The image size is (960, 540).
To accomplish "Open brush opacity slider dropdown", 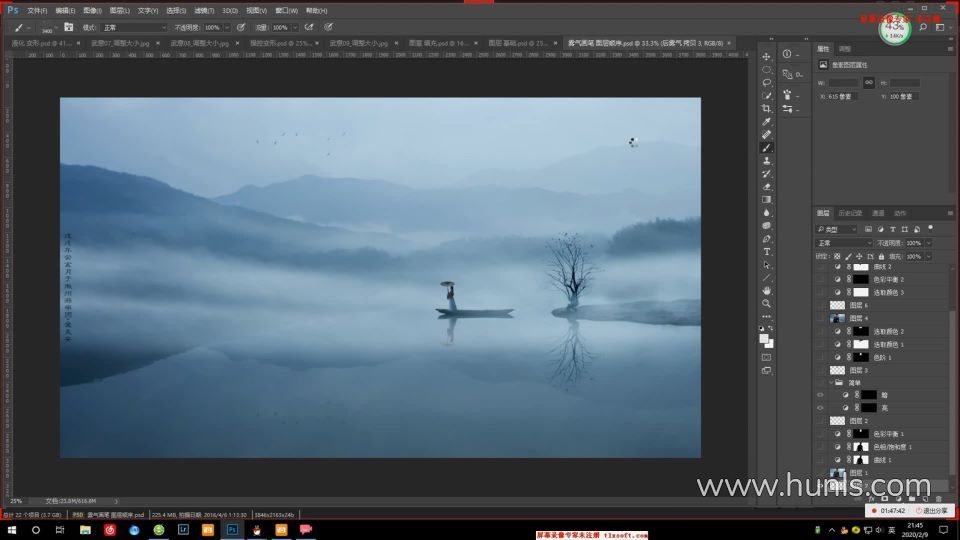I will tap(227, 28).
